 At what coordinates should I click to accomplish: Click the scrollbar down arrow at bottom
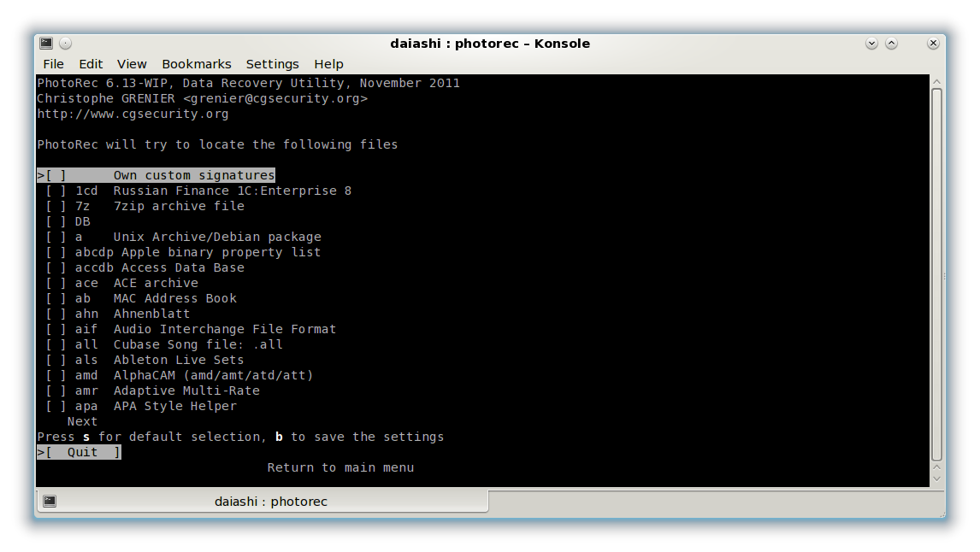coord(936,479)
